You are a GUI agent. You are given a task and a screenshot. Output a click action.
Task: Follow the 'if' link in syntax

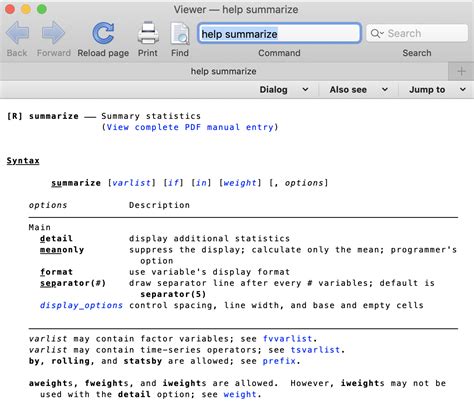pyautogui.click(x=173, y=183)
